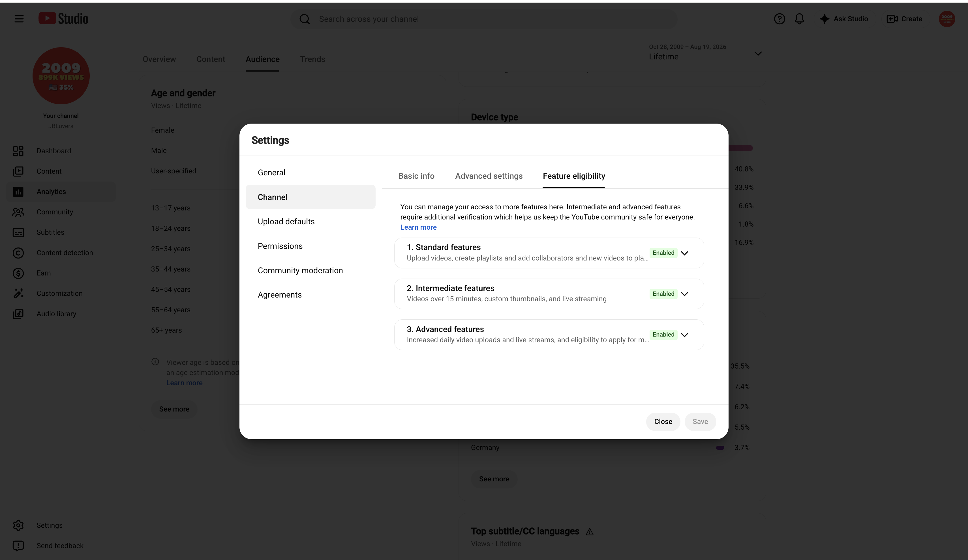Click the Create button

point(904,19)
